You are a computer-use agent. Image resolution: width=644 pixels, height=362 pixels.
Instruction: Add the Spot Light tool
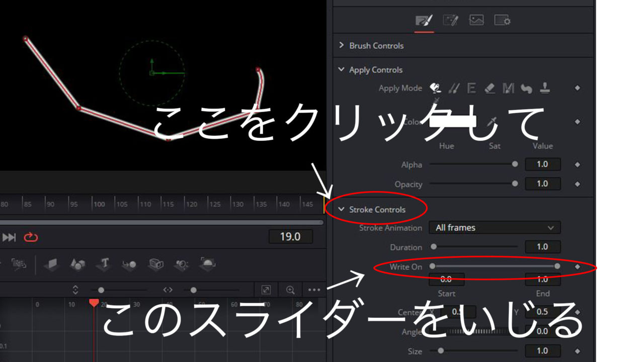[x=182, y=263]
